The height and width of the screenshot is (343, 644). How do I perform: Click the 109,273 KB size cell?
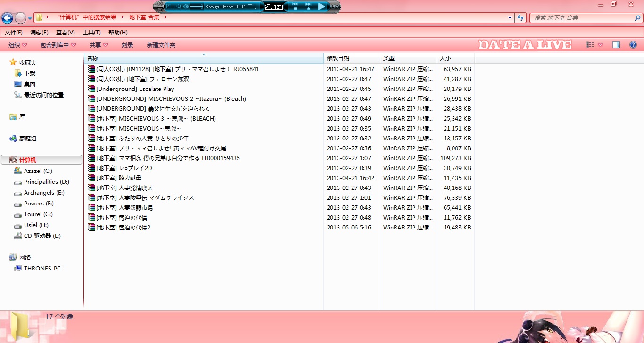click(x=455, y=158)
